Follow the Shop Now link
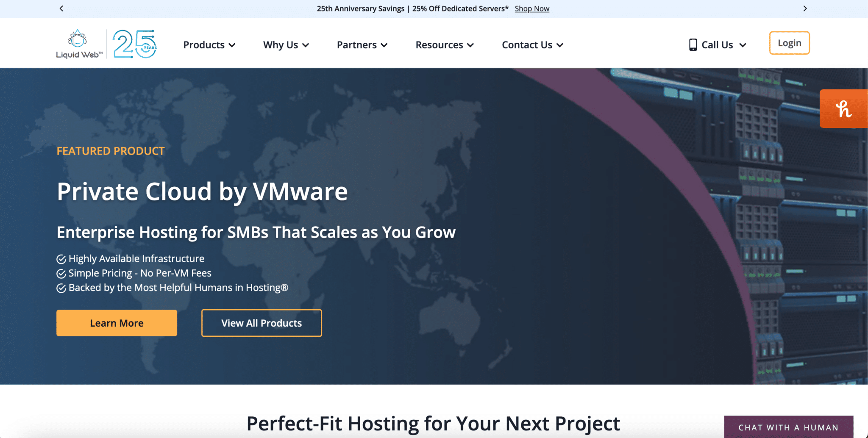 (532, 8)
